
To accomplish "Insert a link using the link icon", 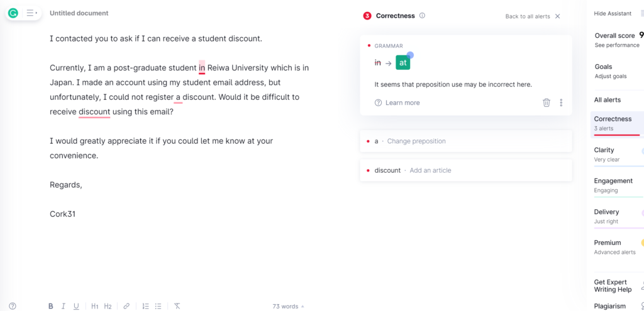I will click(x=126, y=306).
